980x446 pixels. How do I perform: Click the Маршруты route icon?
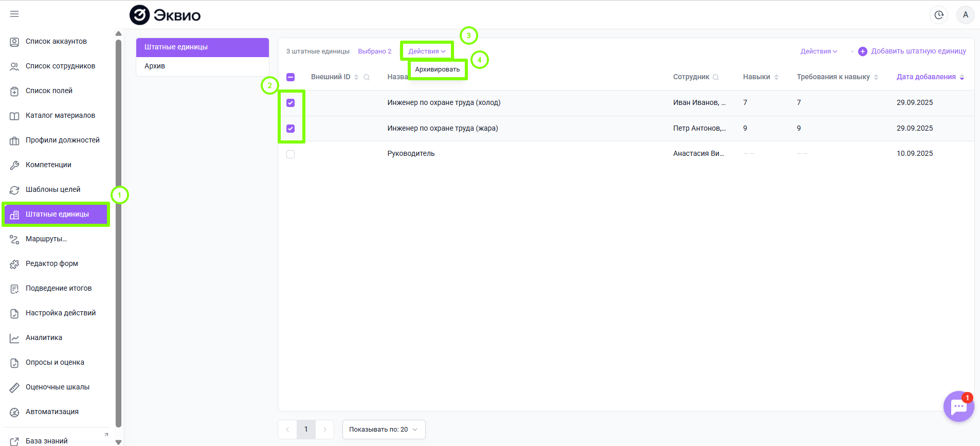pyautogui.click(x=14, y=239)
